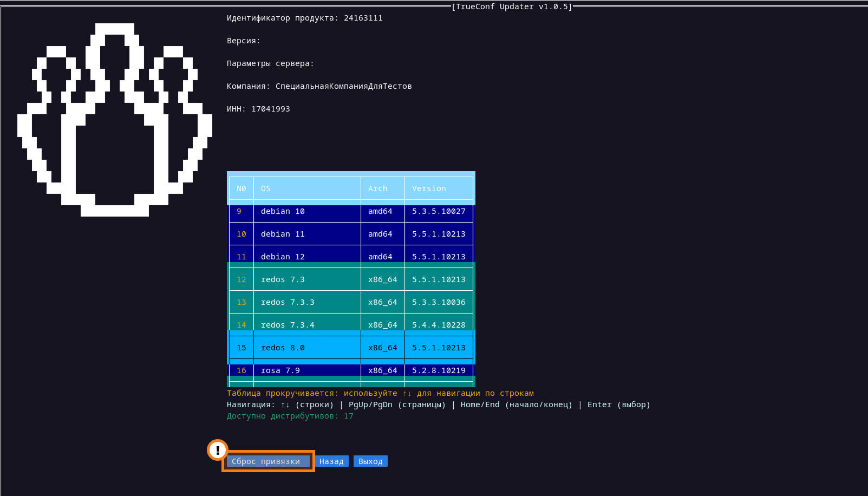Screen dimensions: 868x496
Task: Click the "Arch" column header
Action: [378, 188]
